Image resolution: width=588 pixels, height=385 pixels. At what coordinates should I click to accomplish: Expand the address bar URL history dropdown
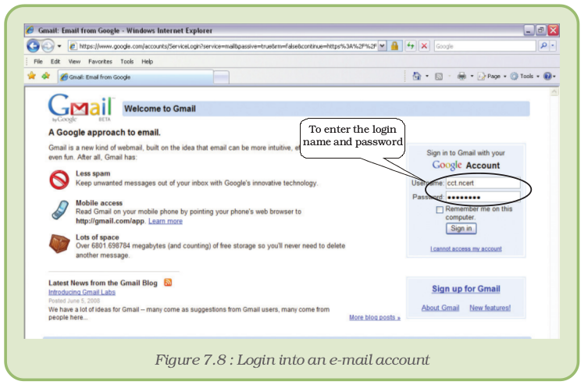tap(382, 46)
